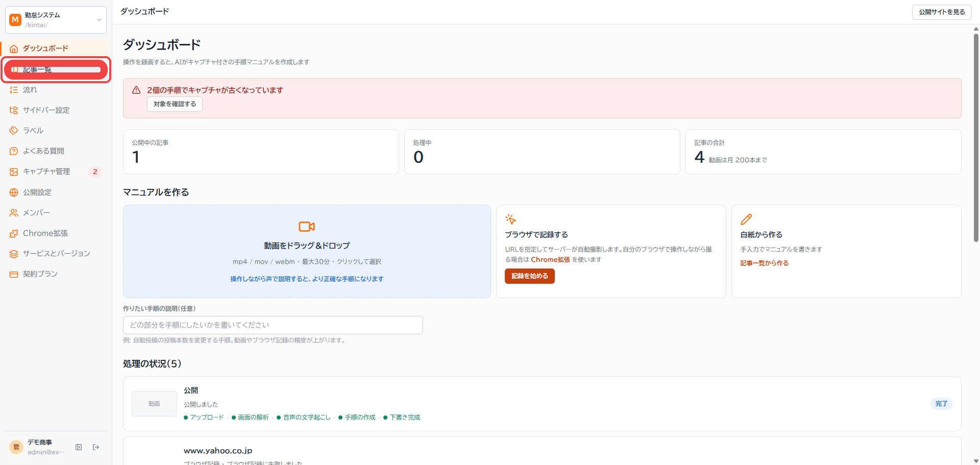
Task: Click the 下書き完成 step label
Action: [405, 418]
